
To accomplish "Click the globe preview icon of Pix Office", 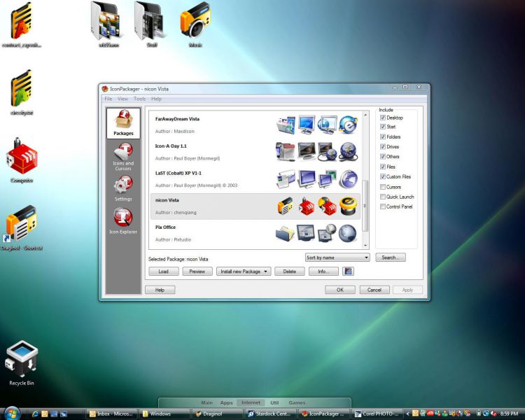I will 347,233.
